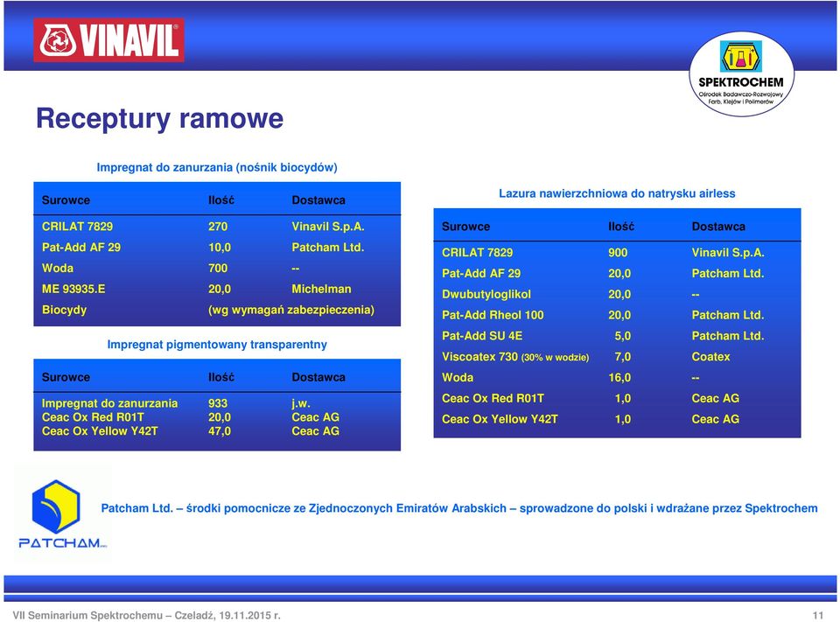The image size is (840, 622).
Task: Click 'Michelman' supplier cell
Action: tap(321, 289)
